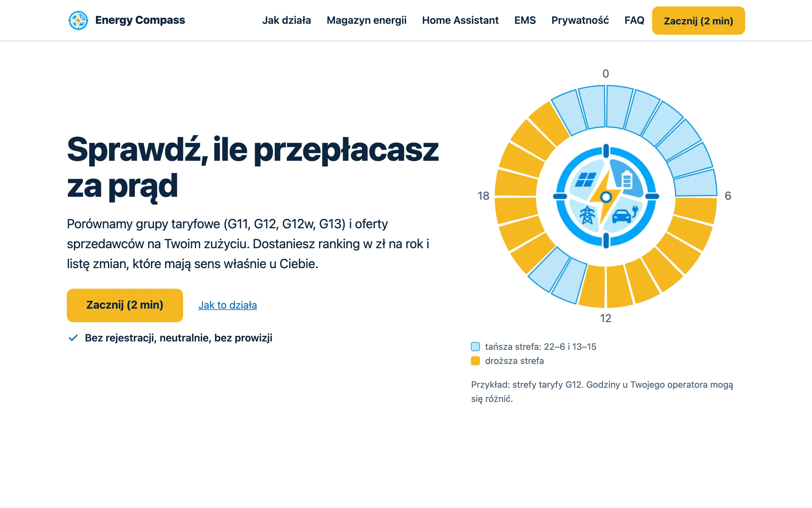Click the blue checkmark icon by Bez rejestracji

(73, 338)
